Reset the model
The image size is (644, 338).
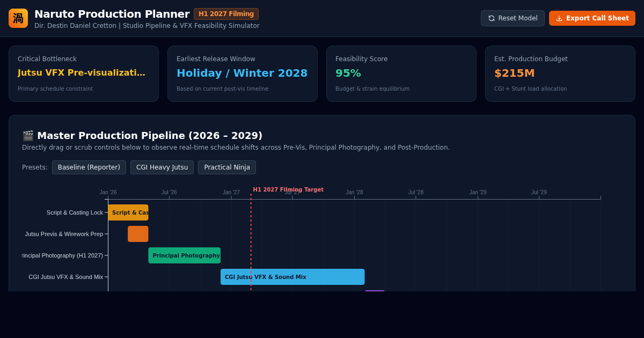(x=513, y=18)
